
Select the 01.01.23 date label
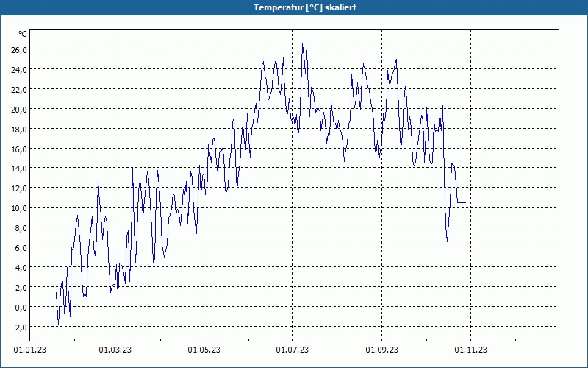pos(30,350)
